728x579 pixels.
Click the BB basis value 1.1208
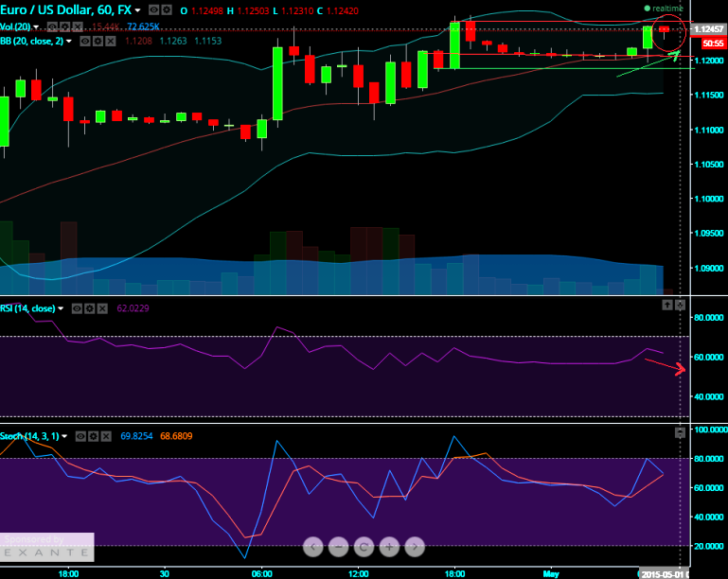(x=138, y=42)
